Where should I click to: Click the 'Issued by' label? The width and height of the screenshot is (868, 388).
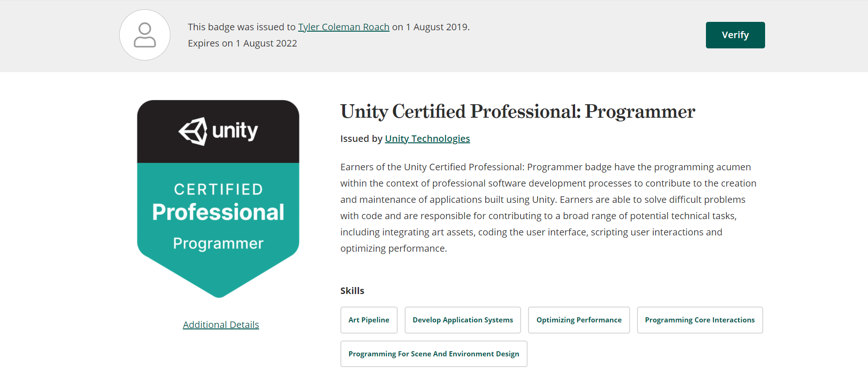click(x=361, y=139)
